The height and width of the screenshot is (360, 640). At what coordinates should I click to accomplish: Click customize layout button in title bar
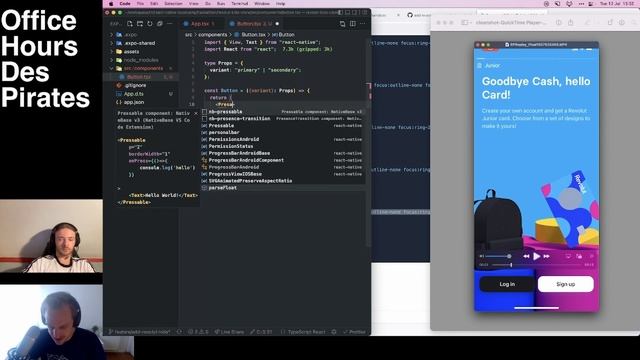(x=364, y=13)
